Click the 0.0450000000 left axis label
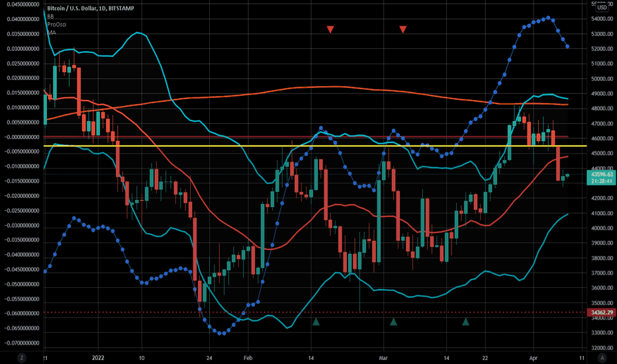The image size is (617, 364). coord(23,5)
